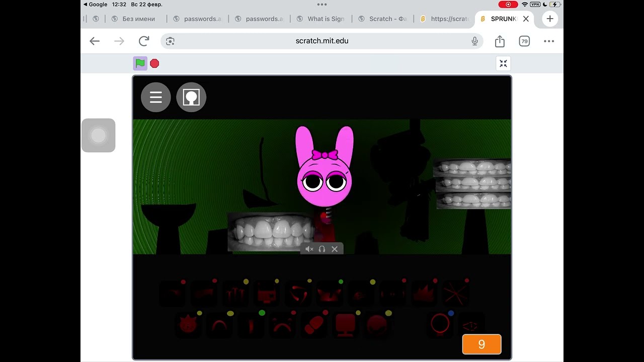Viewport: 644px width, 362px height.
Task: Switch to the https://scrat tab
Action: pos(444,19)
